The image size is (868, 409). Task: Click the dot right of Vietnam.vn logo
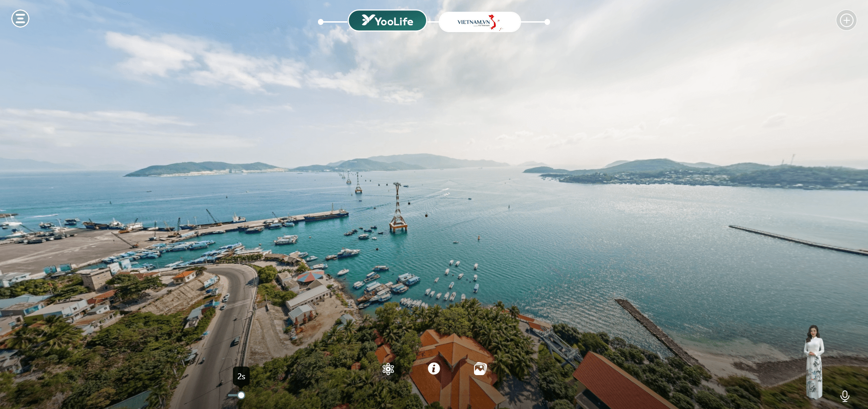(547, 22)
